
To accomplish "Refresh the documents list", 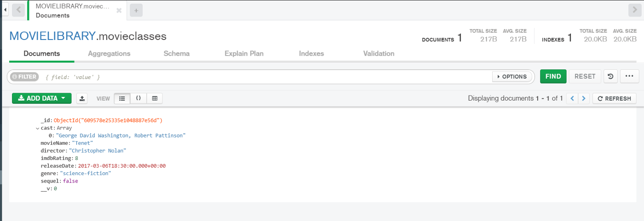I will tap(615, 98).
